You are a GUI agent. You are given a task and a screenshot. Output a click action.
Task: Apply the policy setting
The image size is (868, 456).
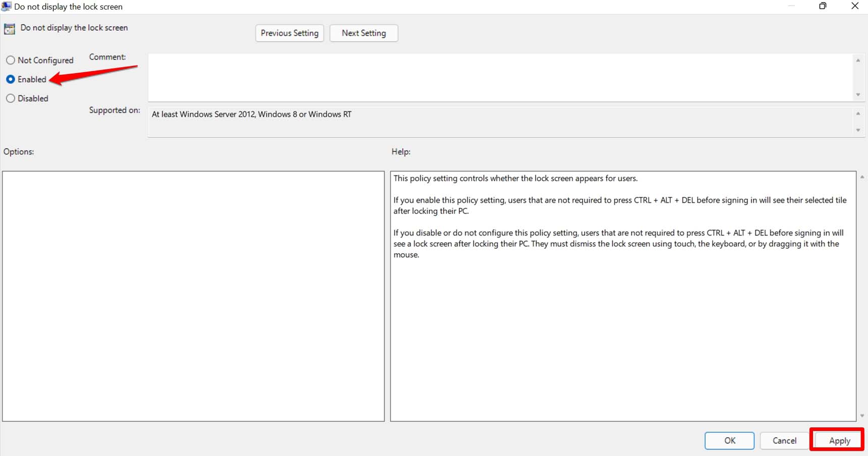(x=839, y=440)
